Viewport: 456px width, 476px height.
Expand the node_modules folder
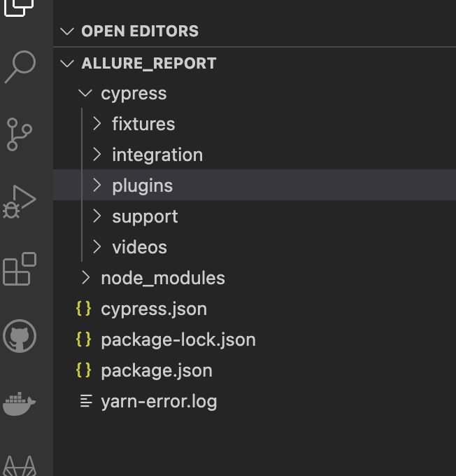255,278
